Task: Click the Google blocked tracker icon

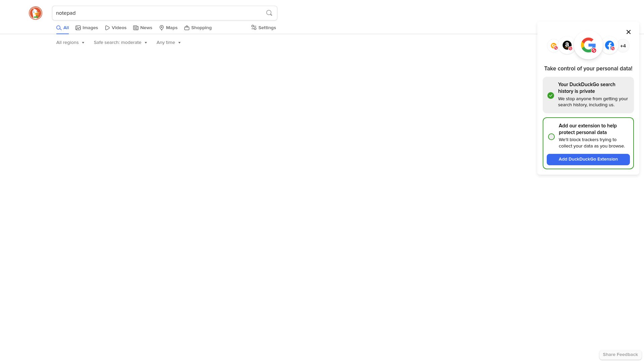Action: (588, 45)
